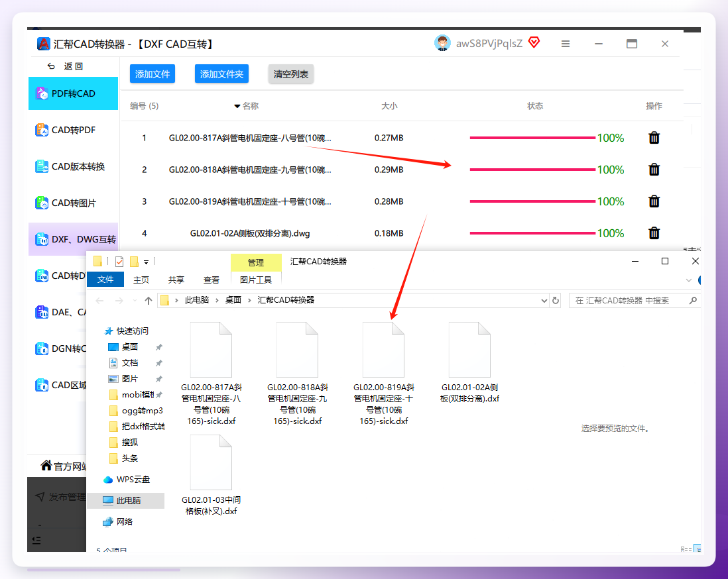Switch to the 共享 ribbon tab

176,280
